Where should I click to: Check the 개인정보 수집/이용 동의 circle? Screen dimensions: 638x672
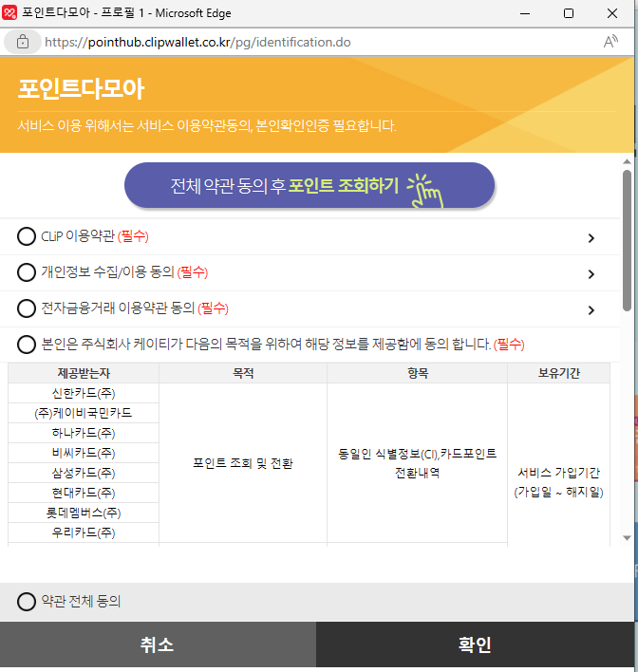tap(27, 272)
